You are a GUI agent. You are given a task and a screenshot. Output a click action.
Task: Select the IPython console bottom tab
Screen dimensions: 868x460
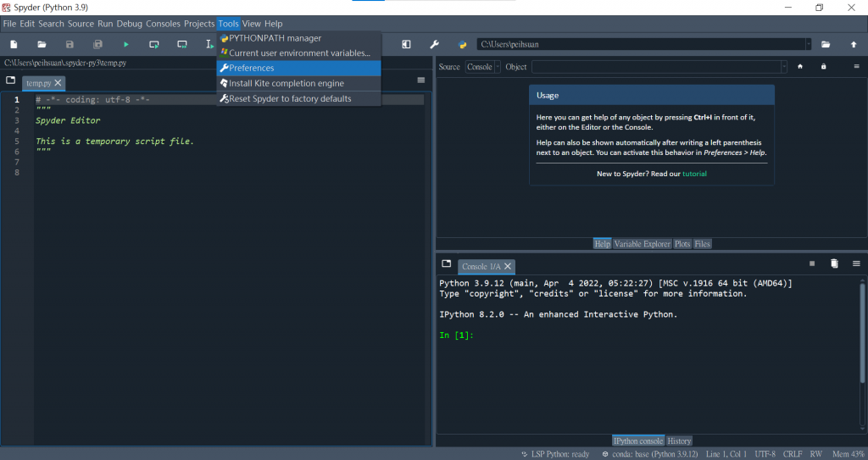click(x=638, y=441)
